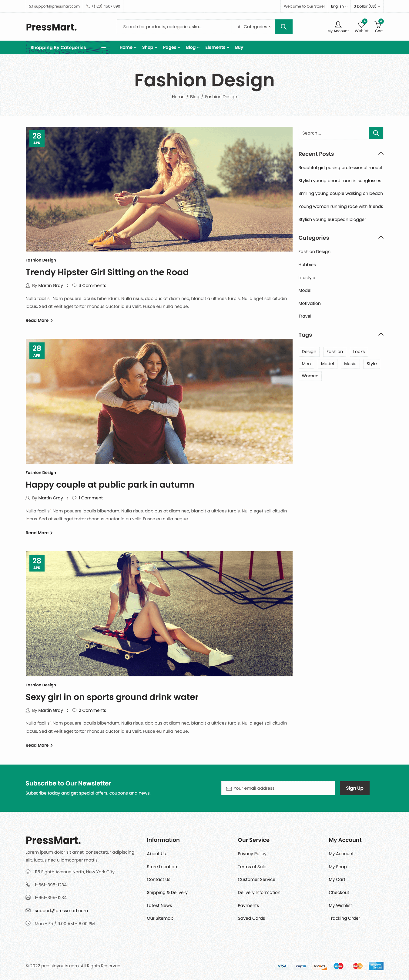Click the green header search button
The width and height of the screenshot is (409, 980).
click(x=283, y=27)
